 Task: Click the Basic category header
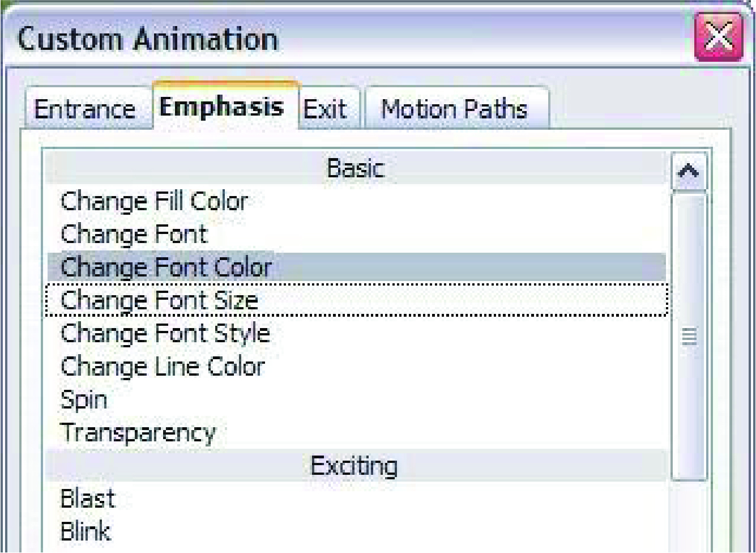tap(356, 168)
